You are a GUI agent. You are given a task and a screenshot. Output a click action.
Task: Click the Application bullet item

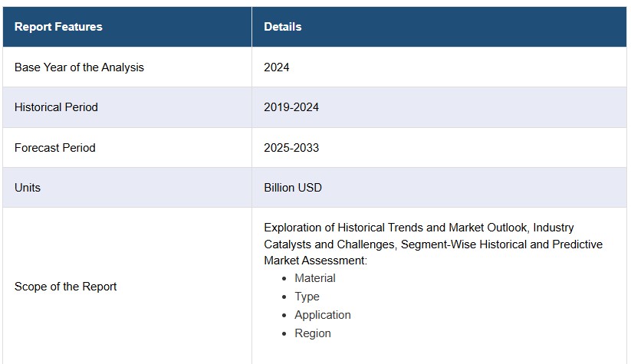pyautogui.click(x=323, y=315)
